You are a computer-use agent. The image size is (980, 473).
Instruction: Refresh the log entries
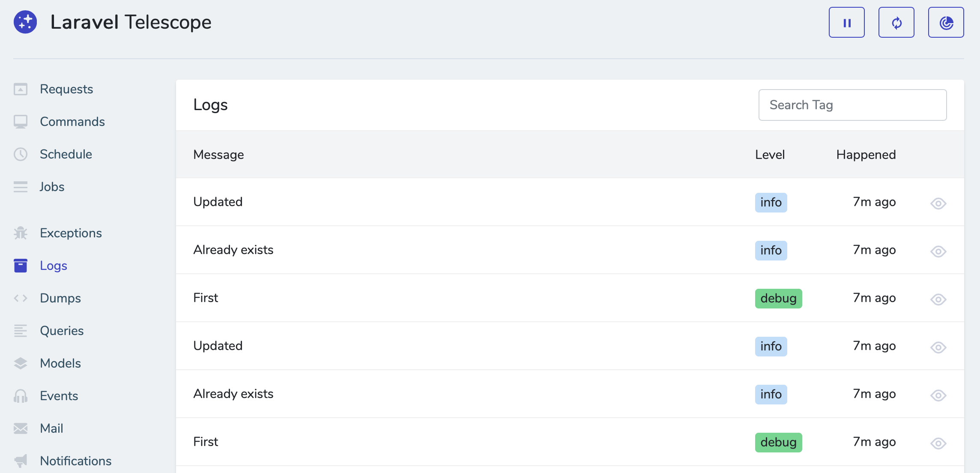coord(896,22)
